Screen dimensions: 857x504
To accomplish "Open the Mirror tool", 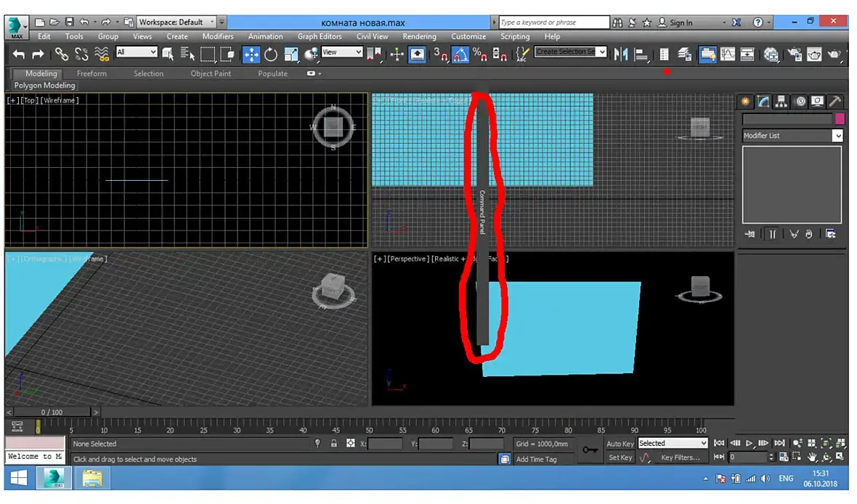I will [621, 54].
